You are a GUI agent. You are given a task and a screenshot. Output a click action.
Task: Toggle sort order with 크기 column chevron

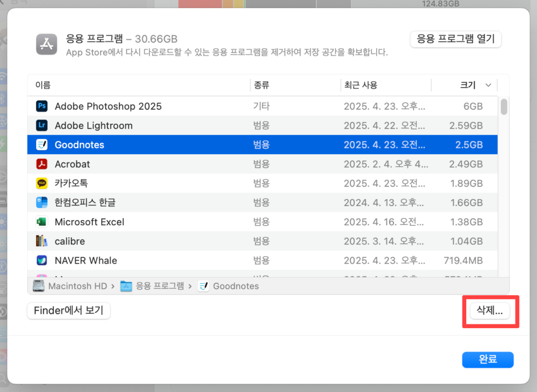(x=488, y=85)
